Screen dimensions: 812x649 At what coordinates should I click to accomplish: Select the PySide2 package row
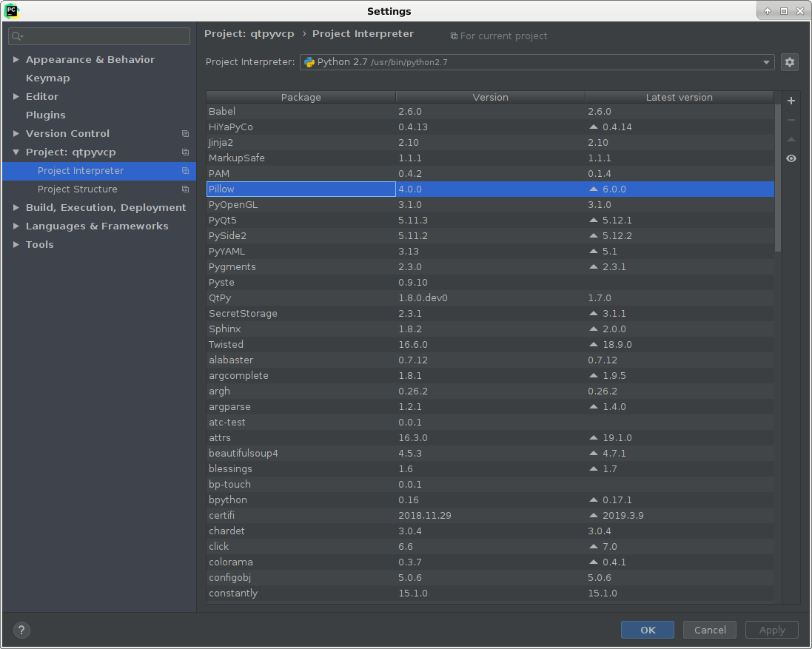(491, 235)
